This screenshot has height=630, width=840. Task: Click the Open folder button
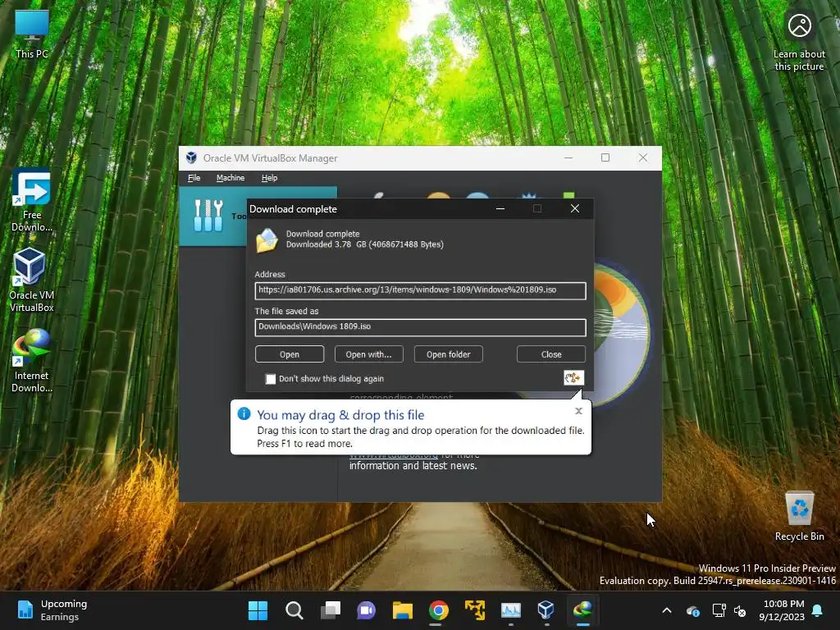(449, 354)
